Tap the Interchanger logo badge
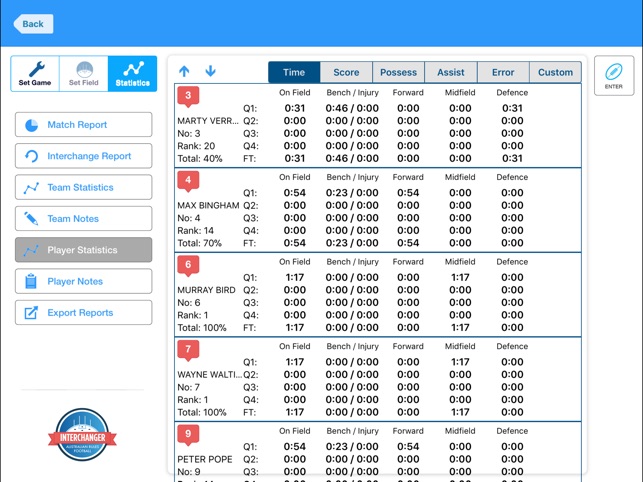 click(82, 434)
